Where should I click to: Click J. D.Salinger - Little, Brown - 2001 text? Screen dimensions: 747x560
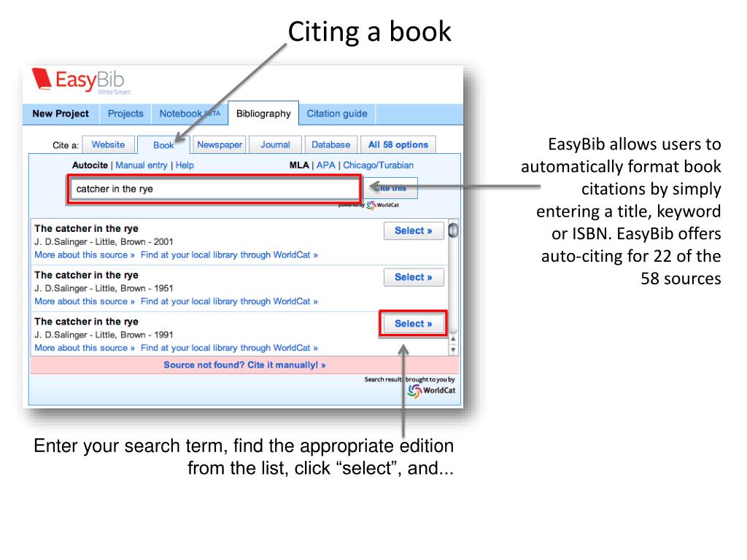(x=104, y=242)
